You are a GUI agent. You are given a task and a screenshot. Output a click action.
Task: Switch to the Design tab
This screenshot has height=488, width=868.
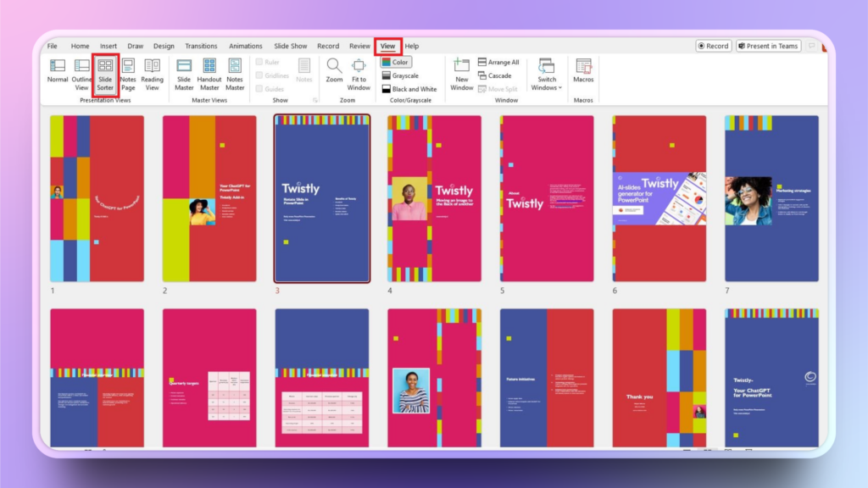(164, 46)
